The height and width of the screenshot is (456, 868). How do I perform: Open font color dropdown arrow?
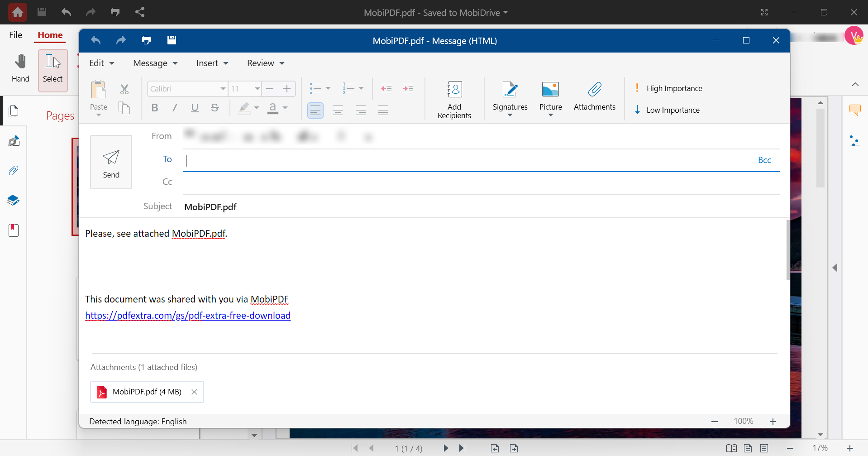tap(285, 108)
